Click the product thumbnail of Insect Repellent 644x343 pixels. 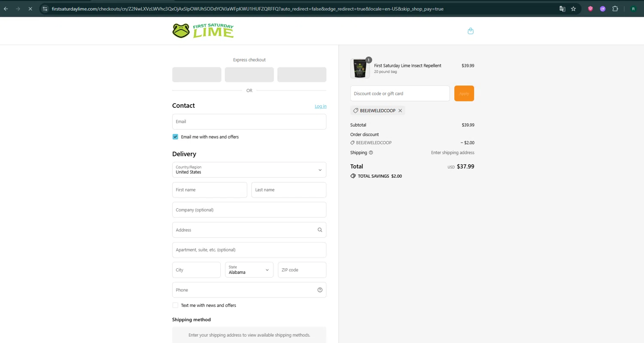click(360, 68)
